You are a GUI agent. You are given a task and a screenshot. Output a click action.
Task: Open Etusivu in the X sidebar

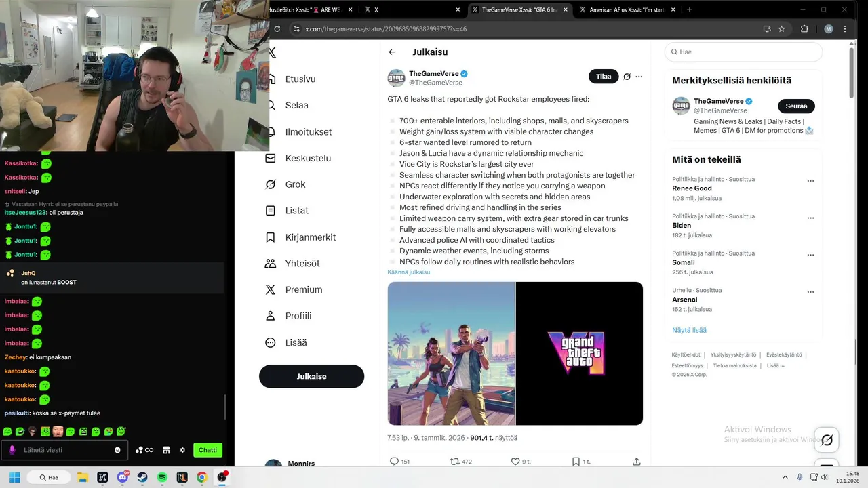(300, 79)
